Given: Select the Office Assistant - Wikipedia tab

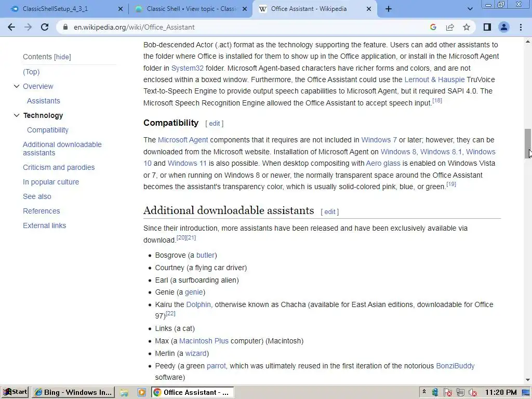Looking at the screenshot, I should pos(314,9).
